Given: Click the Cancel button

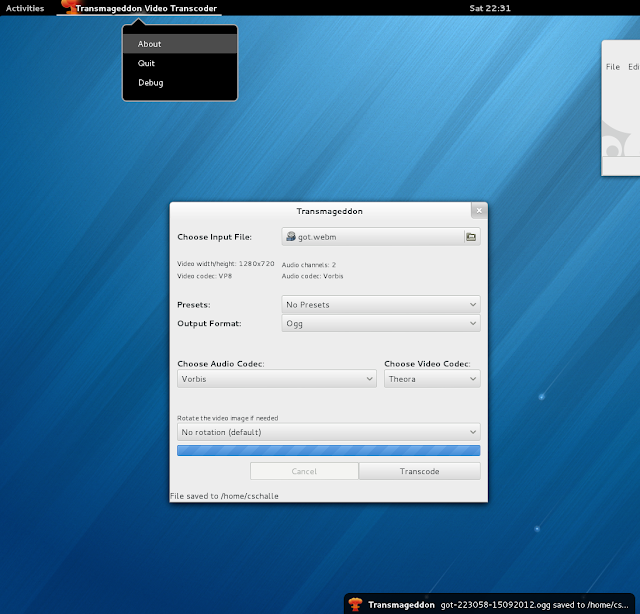Looking at the screenshot, I should 304,471.
